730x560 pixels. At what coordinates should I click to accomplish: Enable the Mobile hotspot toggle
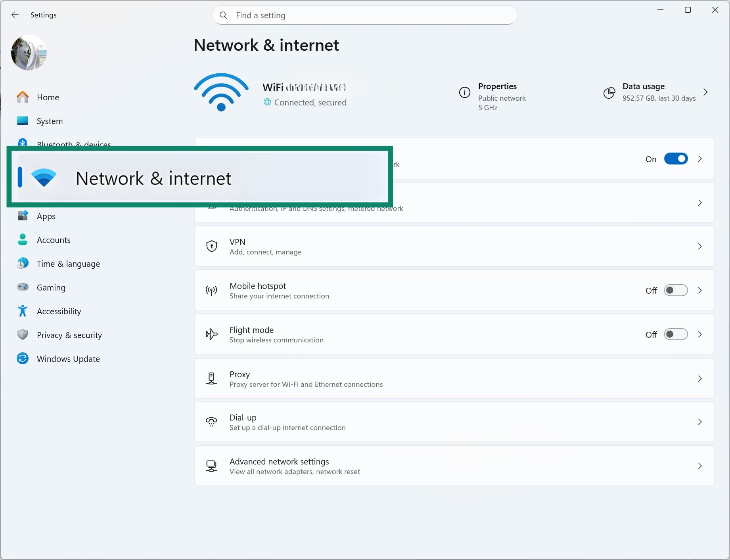pyautogui.click(x=676, y=291)
